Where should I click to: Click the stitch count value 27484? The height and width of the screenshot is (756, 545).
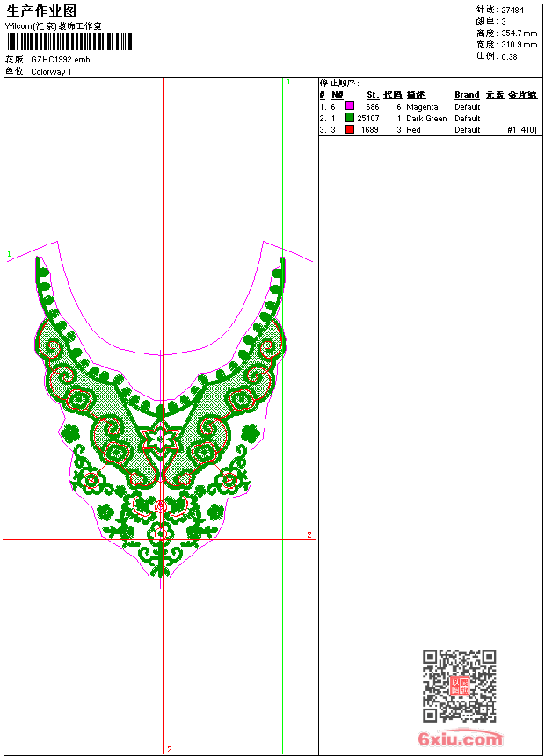click(x=512, y=11)
